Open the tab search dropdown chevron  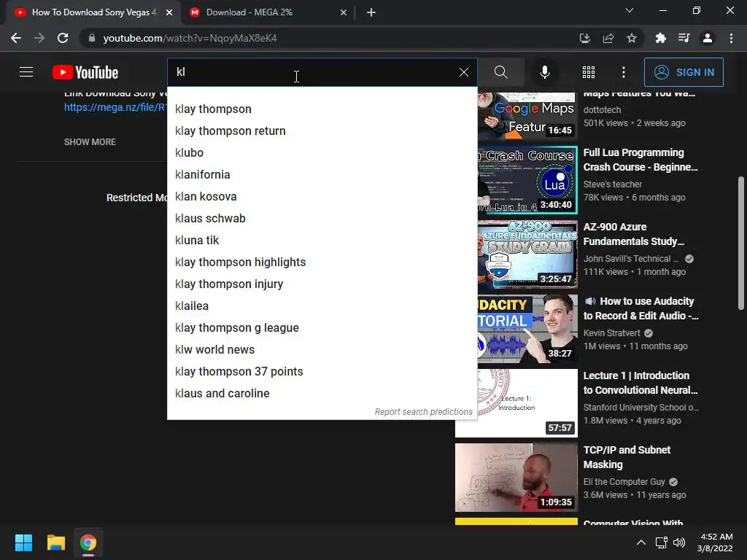(x=630, y=10)
